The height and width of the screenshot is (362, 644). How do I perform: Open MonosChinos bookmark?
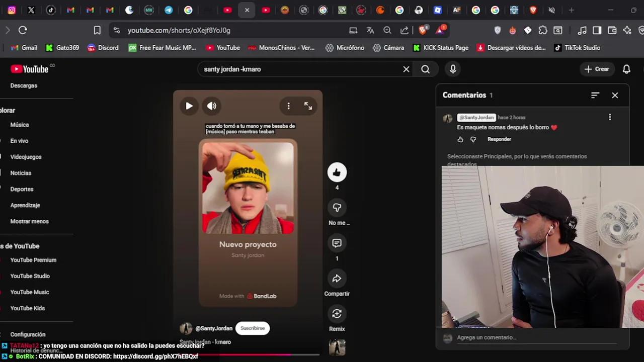pyautogui.click(x=281, y=48)
